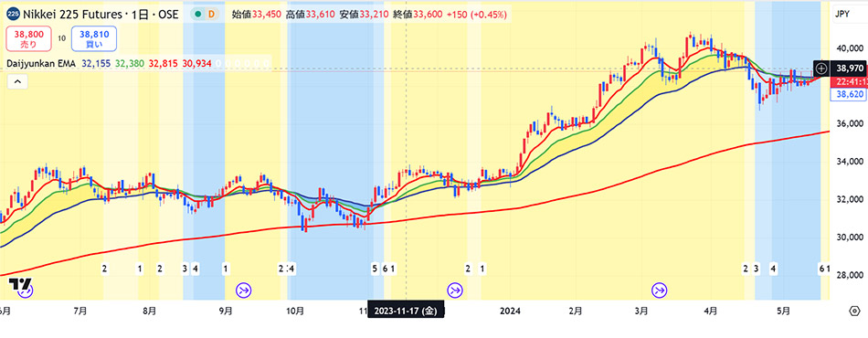Open the TradingView logo link
868x338 pixels.
point(19,284)
